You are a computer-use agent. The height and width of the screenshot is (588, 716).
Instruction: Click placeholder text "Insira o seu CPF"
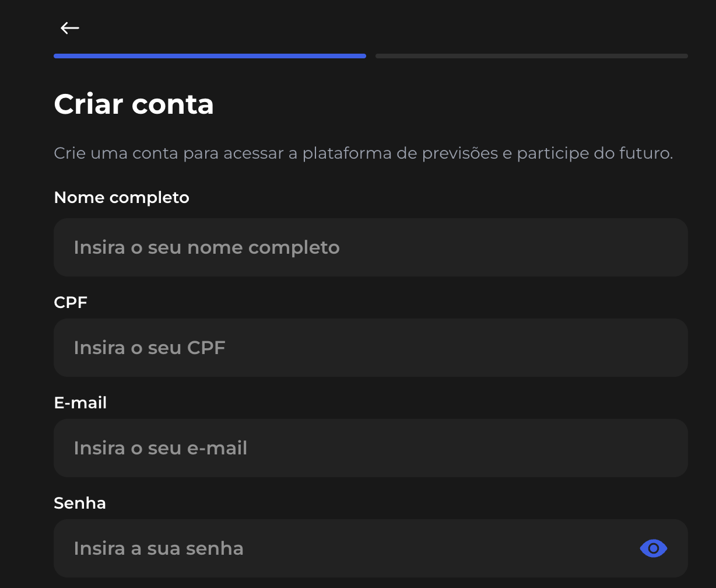pyautogui.click(x=149, y=348)
